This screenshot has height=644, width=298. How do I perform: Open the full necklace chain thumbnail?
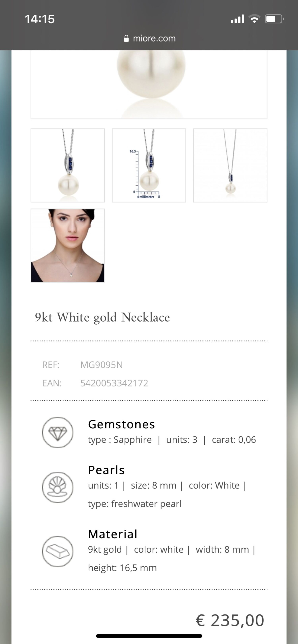coord(230,165)
